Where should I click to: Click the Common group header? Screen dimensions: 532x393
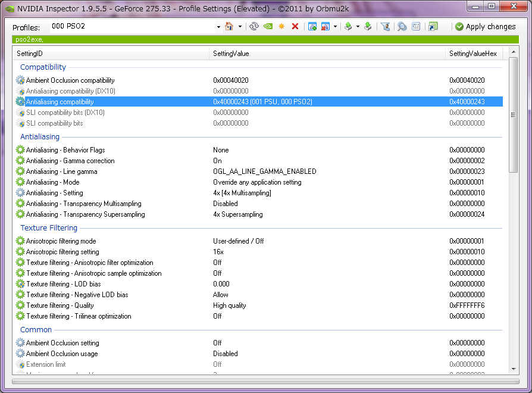[36, 330]
